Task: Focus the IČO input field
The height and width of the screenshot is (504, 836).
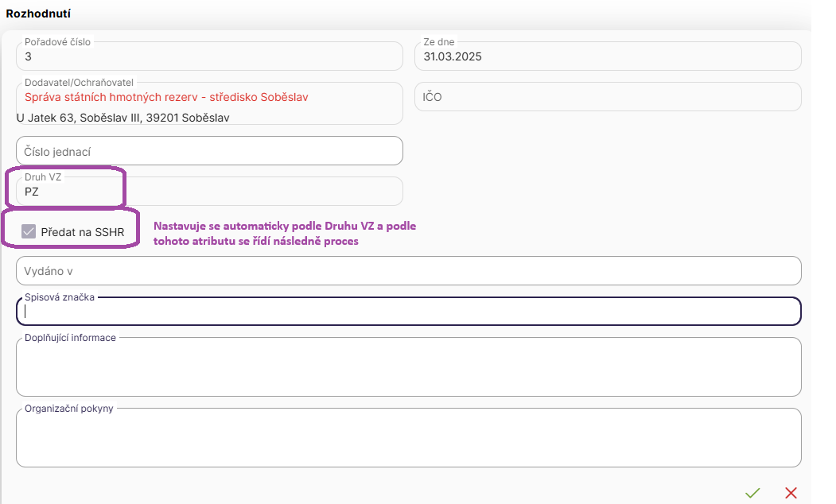Action: [x=608, y=97]
